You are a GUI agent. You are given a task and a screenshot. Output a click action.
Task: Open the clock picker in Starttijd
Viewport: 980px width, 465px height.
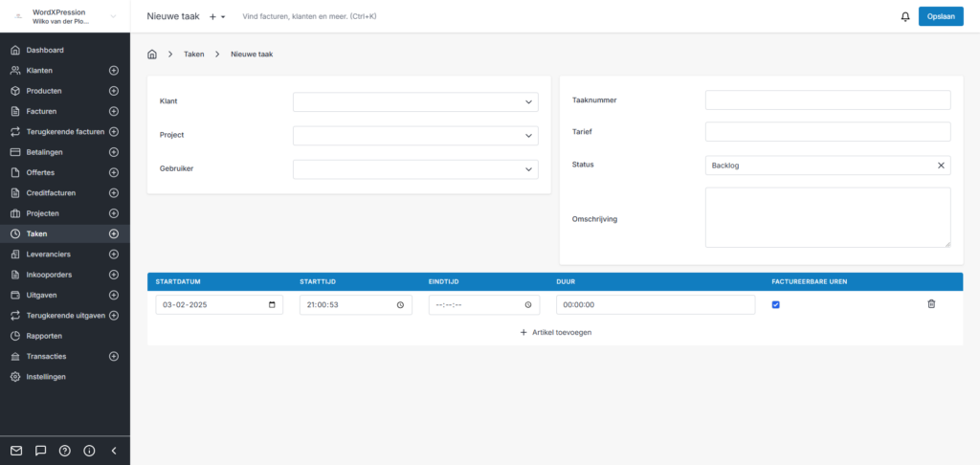coord(400,305)
